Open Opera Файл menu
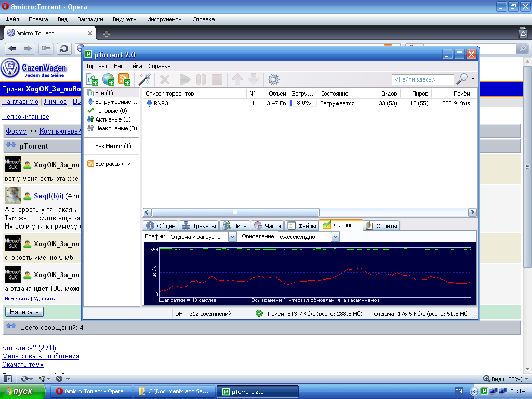The height and width of the screenshot is (399, 532). pyautogui.click(x=12, y=19)
